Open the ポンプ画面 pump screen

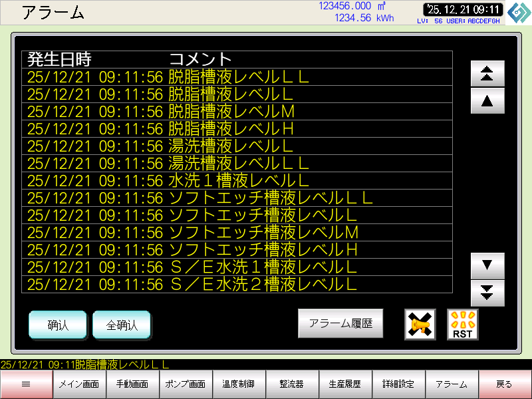[186, 384]
